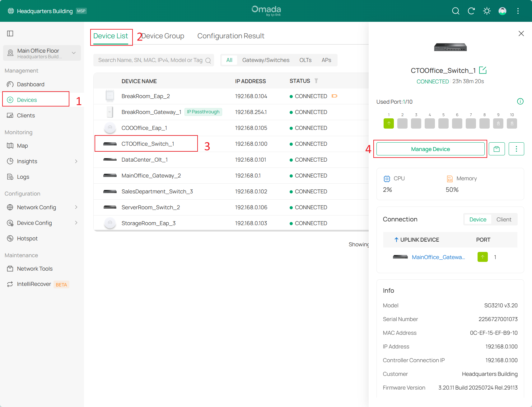Switch Connection view to Client
The image size is (532, 407).
[503, 220]
